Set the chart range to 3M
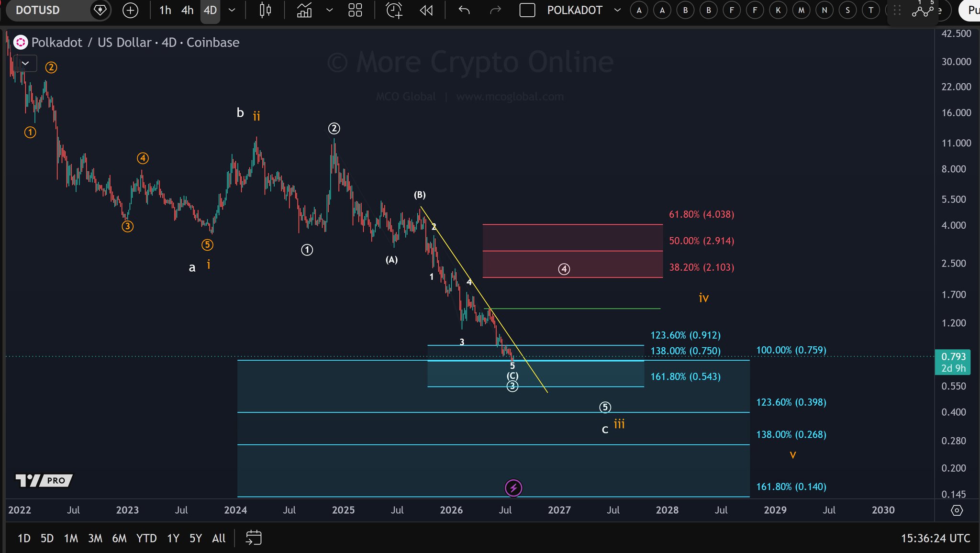The width and height of the screenshot is (980, 553). pyautogui.click(x=95, y=538)
